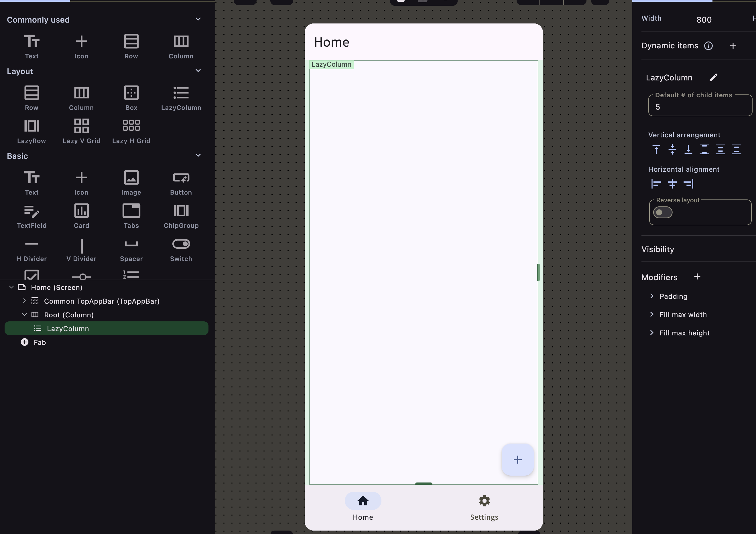Add a Dynamic items entry with plus
This screenshot has width=756, height=534.
(733, 46)
